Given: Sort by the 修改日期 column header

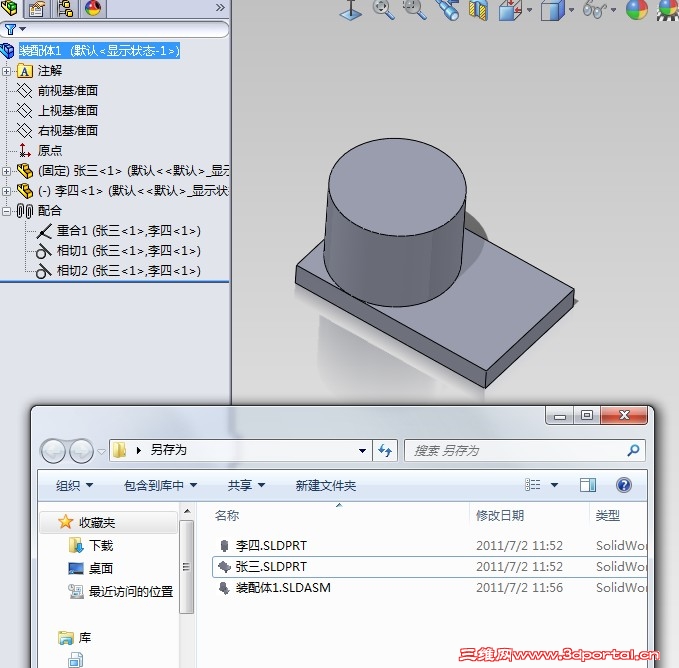Looking at the screenshot, I should (500, 515).
